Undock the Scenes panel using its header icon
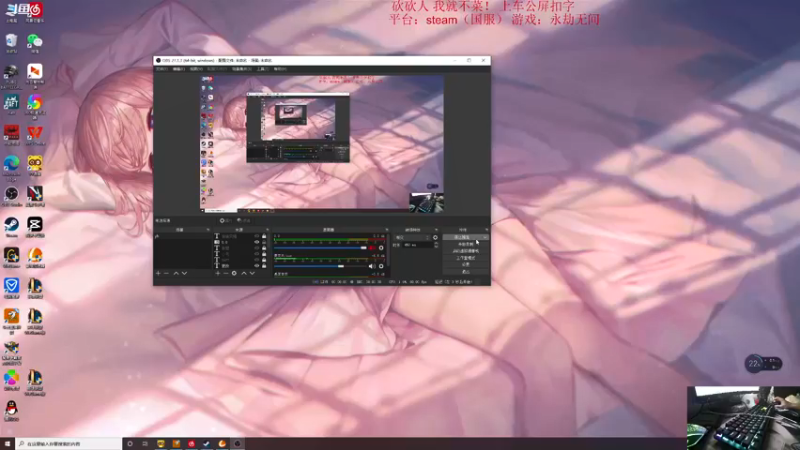This screenshot has width=800, height=450. 208,230
